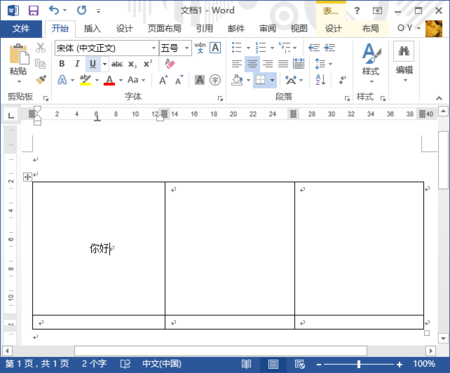
Task: Open underline style dropdown arrow
Action: click(104, 64)
